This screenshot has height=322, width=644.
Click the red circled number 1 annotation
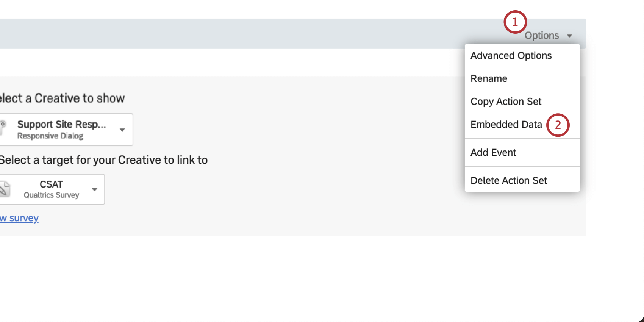click(x=515, y=22)
